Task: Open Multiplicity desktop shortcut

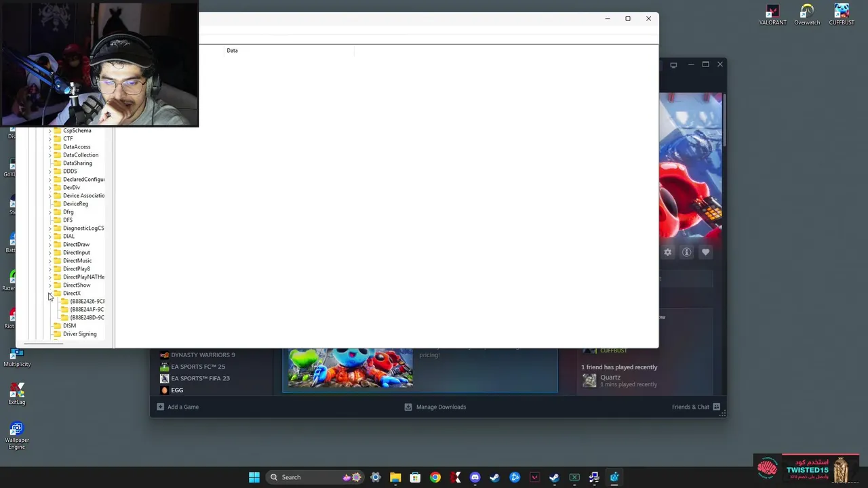Action: pos(17,357)
